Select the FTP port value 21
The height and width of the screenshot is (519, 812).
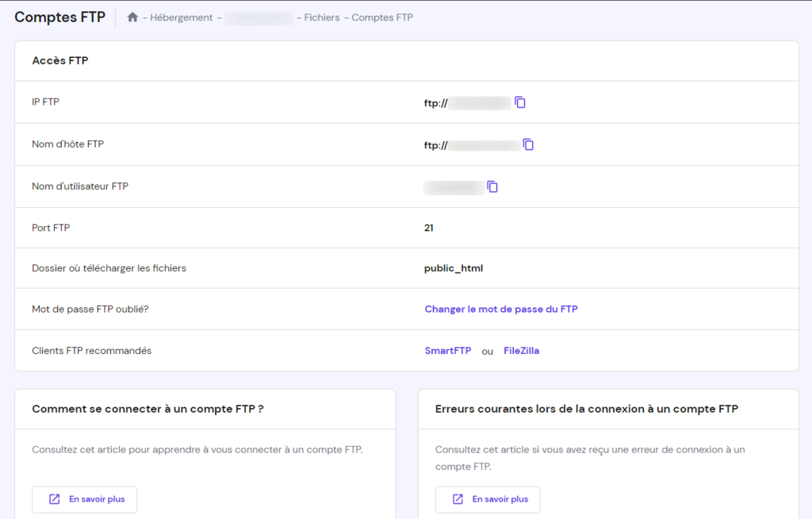[x=428, y=228]
